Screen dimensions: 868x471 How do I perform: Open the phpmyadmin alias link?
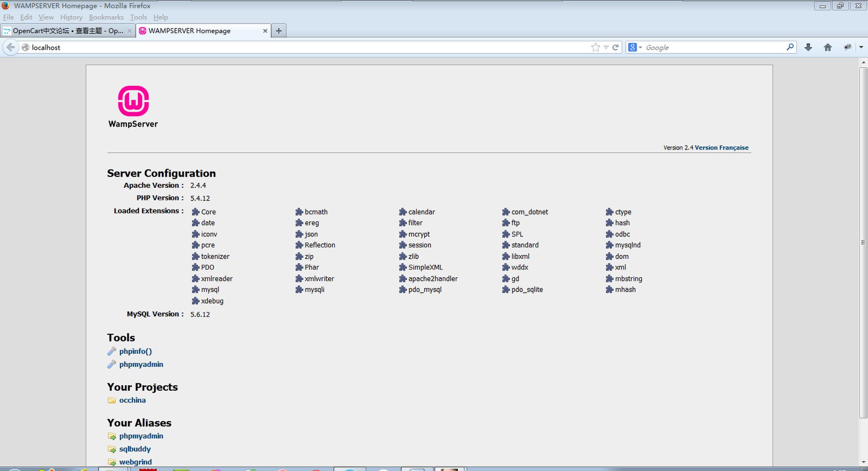[x=141, y=436]
